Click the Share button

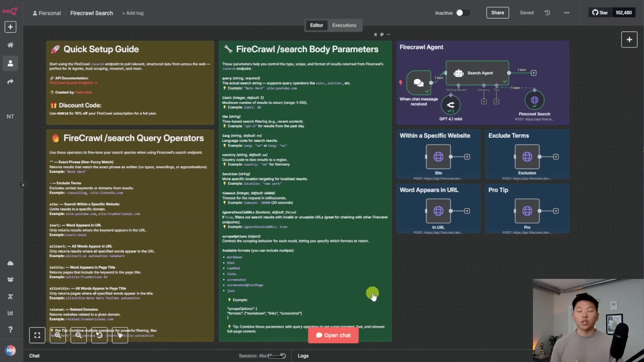click(x=497, y=13)
